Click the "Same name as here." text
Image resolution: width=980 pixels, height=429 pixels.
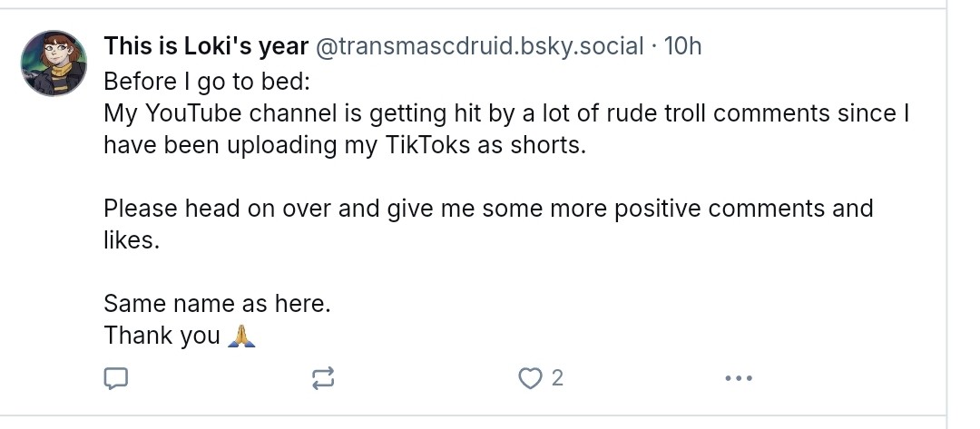click(x=217, y=304)
